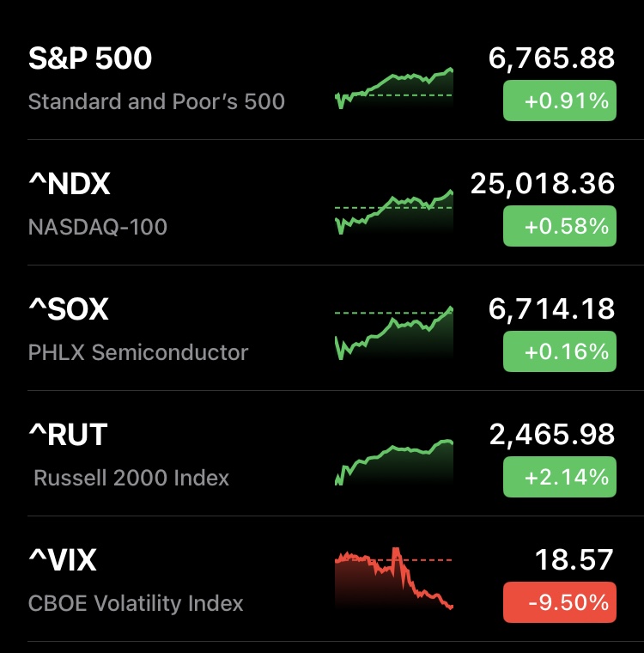Toggle the red VIX -9.50% change badge
644x653 pixels.
point(559,602)
